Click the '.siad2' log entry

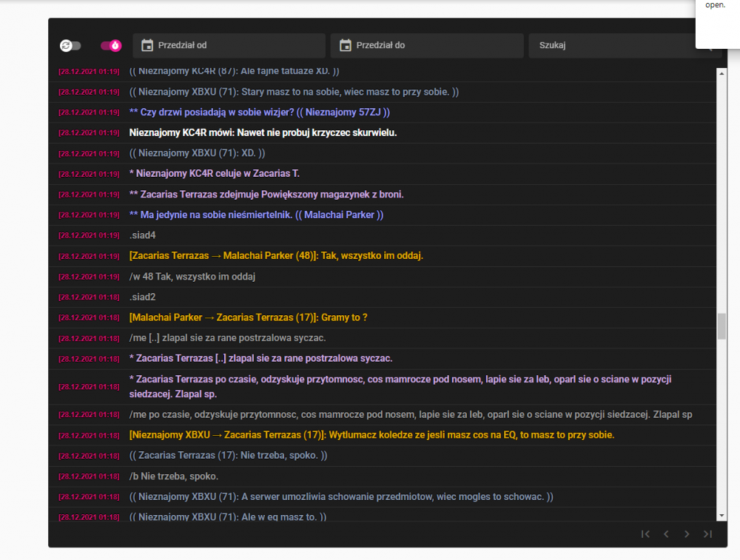[142, 297]
